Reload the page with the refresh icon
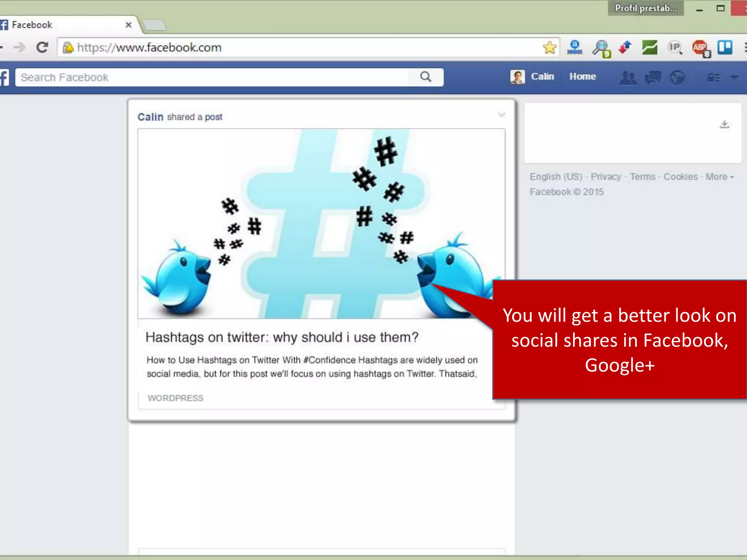The image size is (747, 560). (x=42, y=47)
